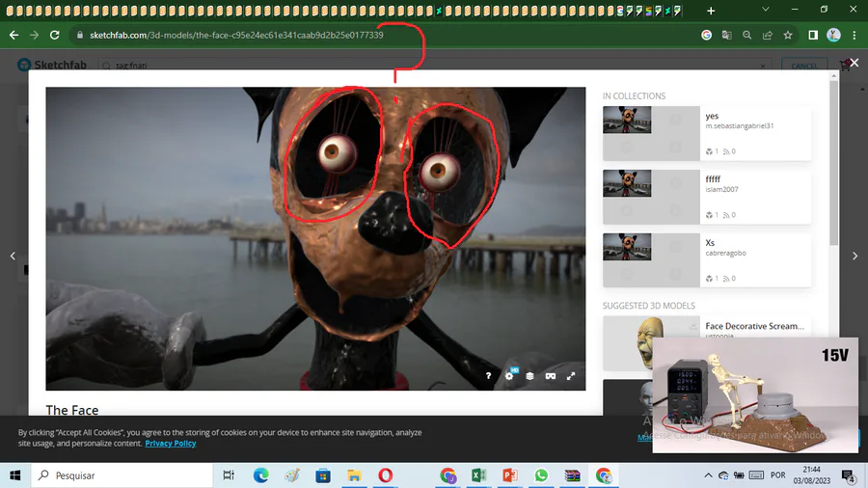Open Microsoft Edge from the taskbar
Image resolution: width=868 pixels, height=488 pixels.
tap(260, 475)
